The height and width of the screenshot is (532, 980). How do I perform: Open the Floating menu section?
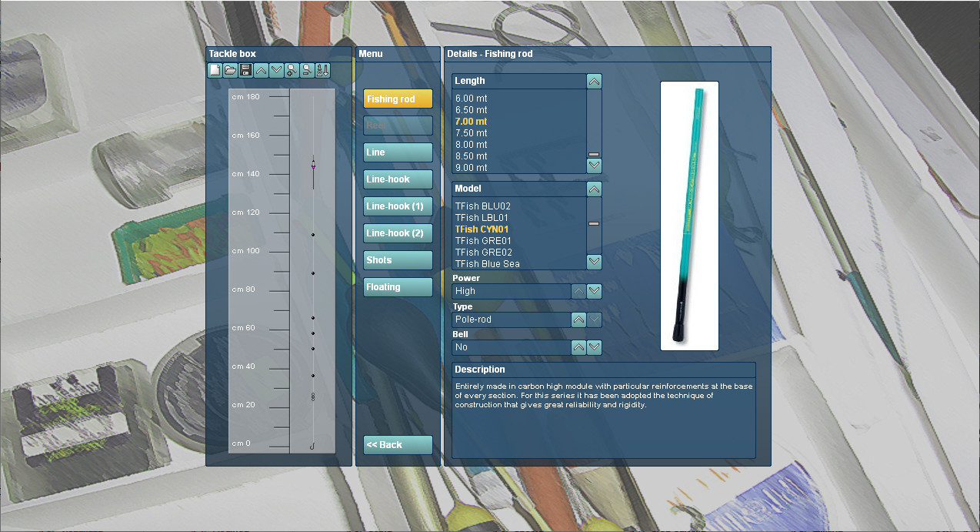[398, 287]
